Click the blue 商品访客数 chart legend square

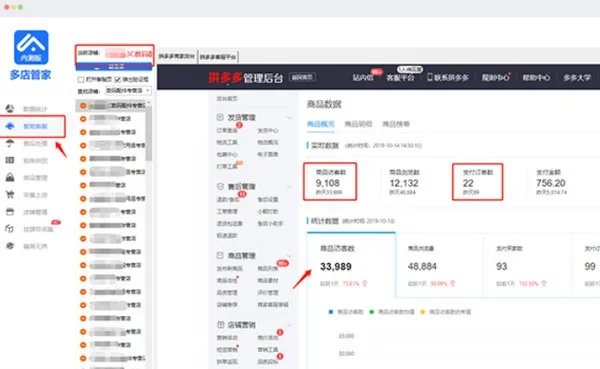(x=331, y=312)
